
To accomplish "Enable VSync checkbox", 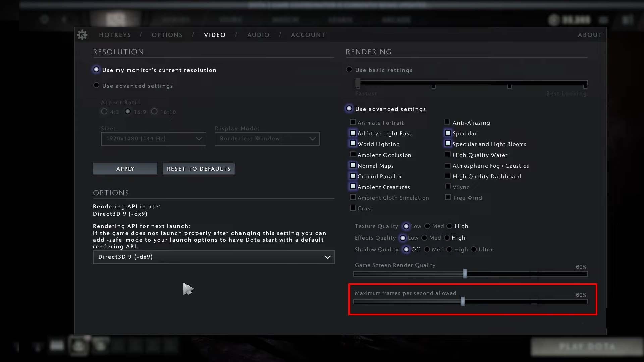I will (448, 187).
